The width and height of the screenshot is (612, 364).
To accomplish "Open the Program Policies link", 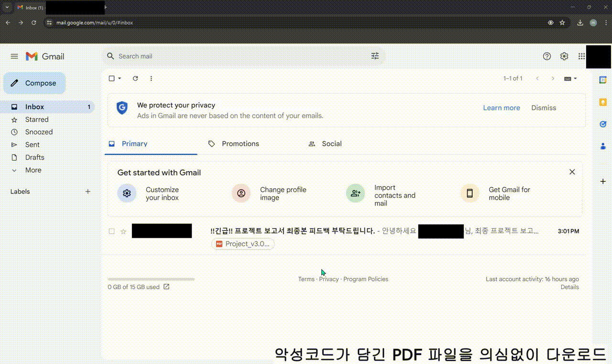I will point(366,279).
